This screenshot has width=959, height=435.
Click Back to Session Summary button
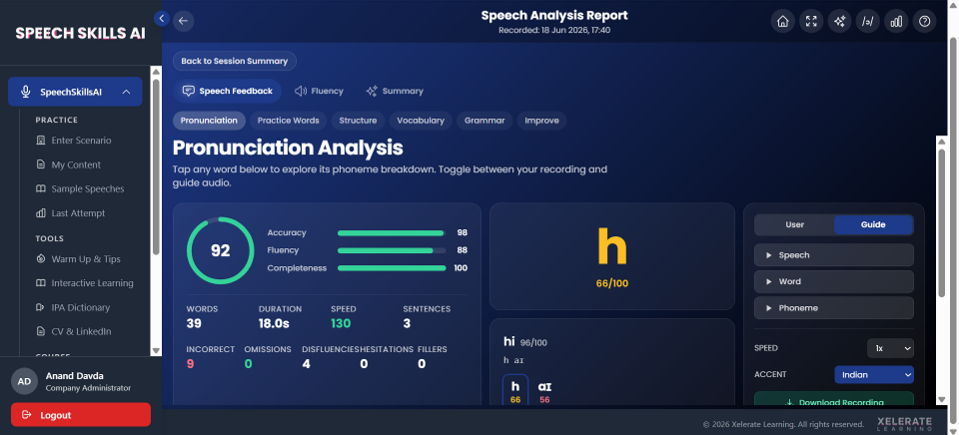click(x=235, y=61)
